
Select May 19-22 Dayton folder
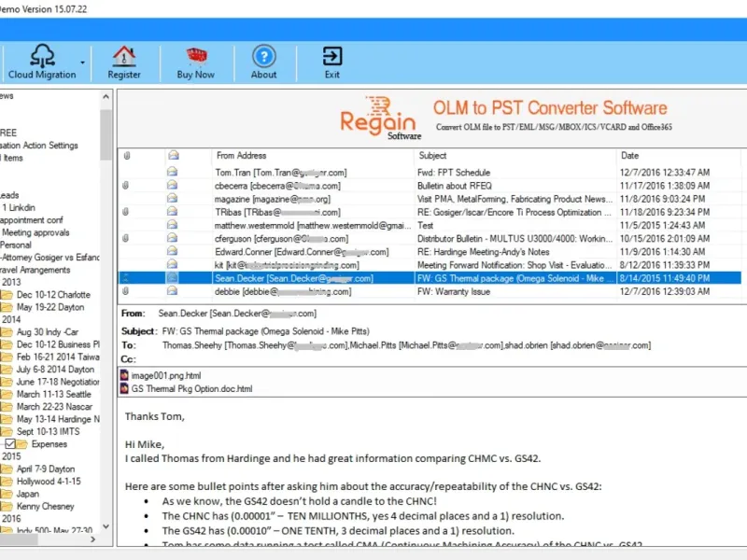[x=50, y=307]
